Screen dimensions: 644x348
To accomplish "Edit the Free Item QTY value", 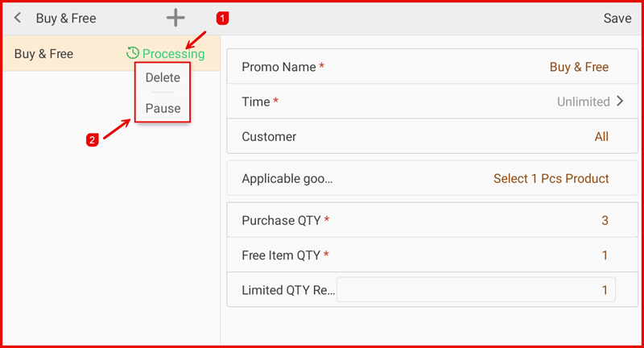I will 605,255.
